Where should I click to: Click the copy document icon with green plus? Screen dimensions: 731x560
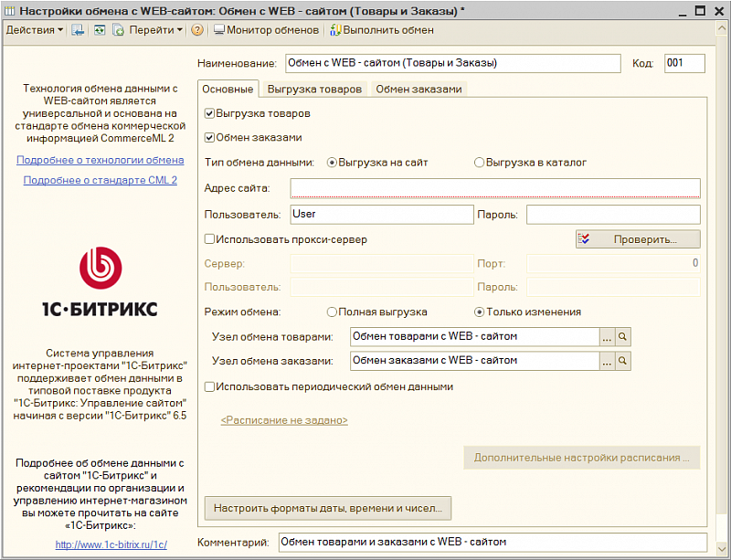tap(119, 30)
